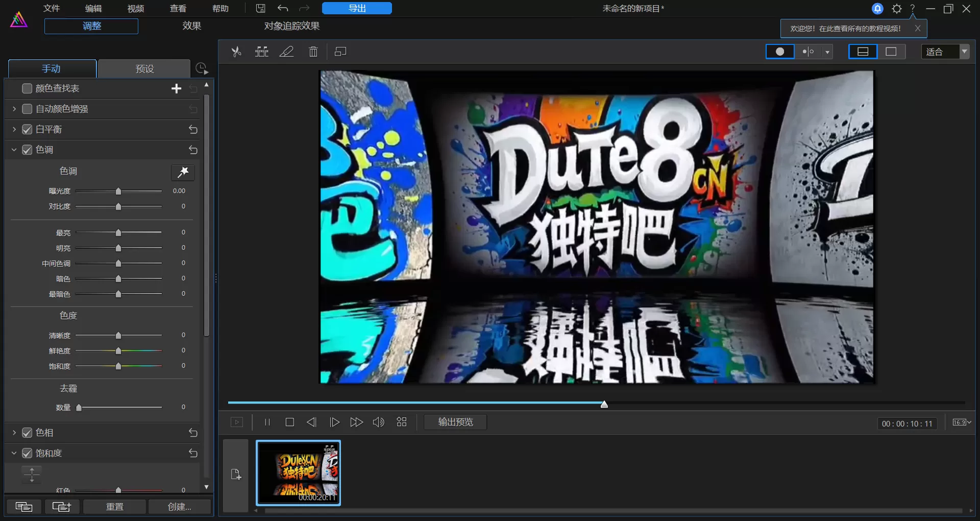Image resolution: width=980 pixels, height=521 pixels.
Task: Uncheck the 饱和度 adjustment checkbox
Action: (x=27, y=453)
